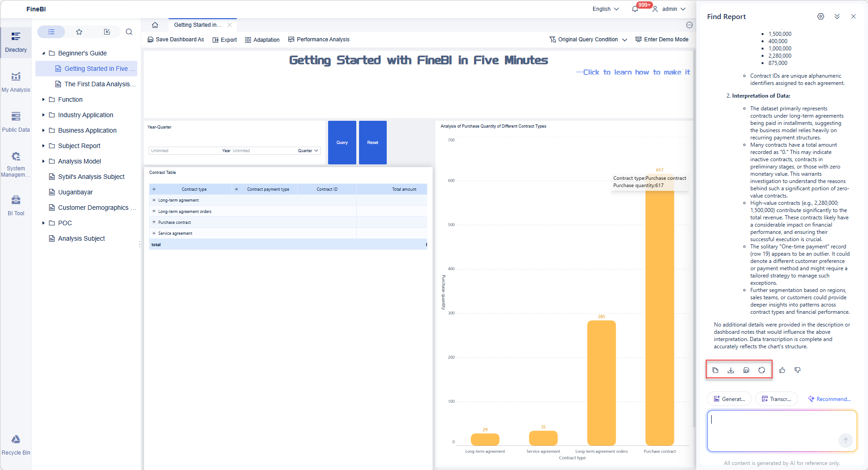
Task: Open Find Report settings gear
Action: coord(821,16)
